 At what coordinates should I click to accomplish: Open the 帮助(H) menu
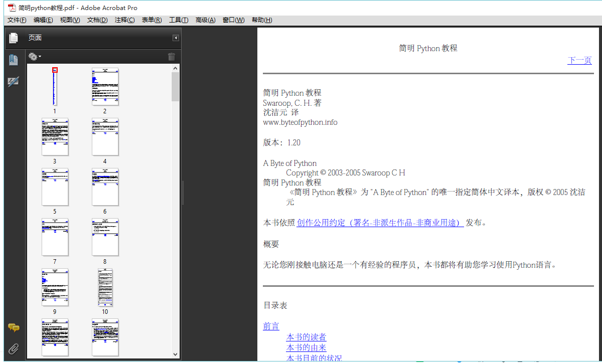pos(262,20)
